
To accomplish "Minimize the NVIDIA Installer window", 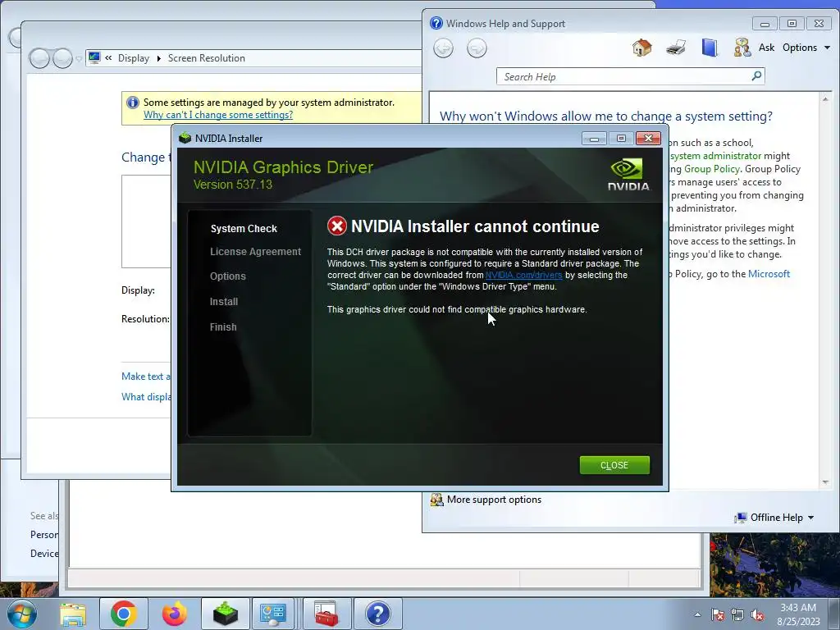I will click(594, 139).
